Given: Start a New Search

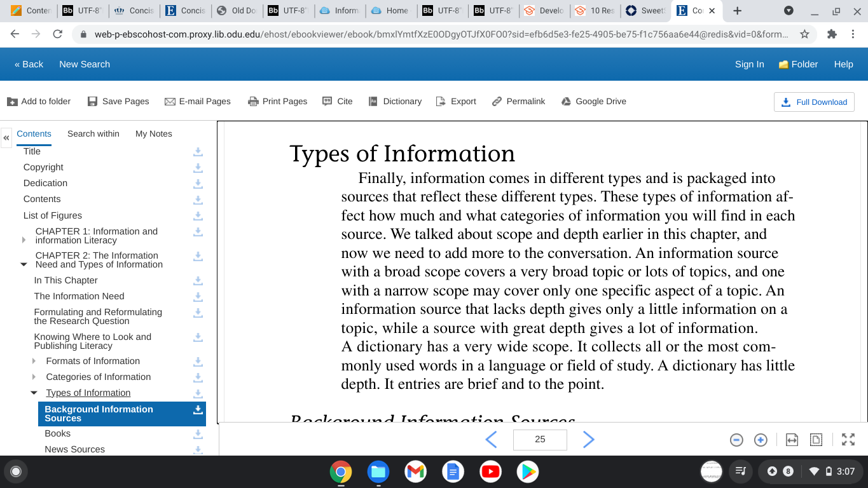Looking at the screenshot, I should click(85, 64).
